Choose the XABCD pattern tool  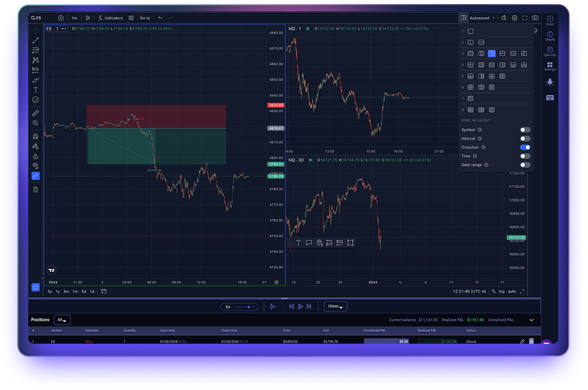pos(36,60)
